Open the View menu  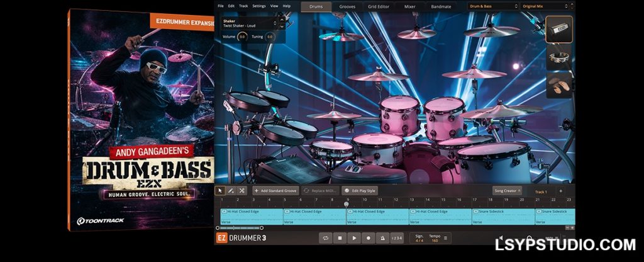(274, 6)
